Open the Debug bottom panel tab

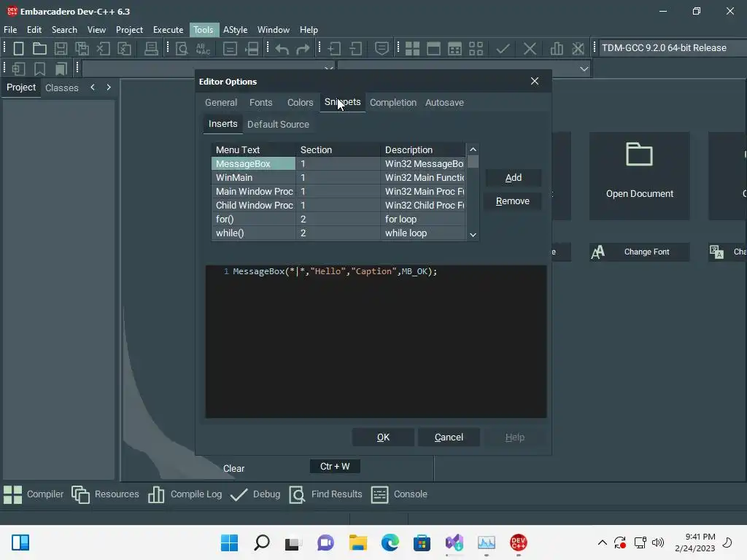click(255, 494)
